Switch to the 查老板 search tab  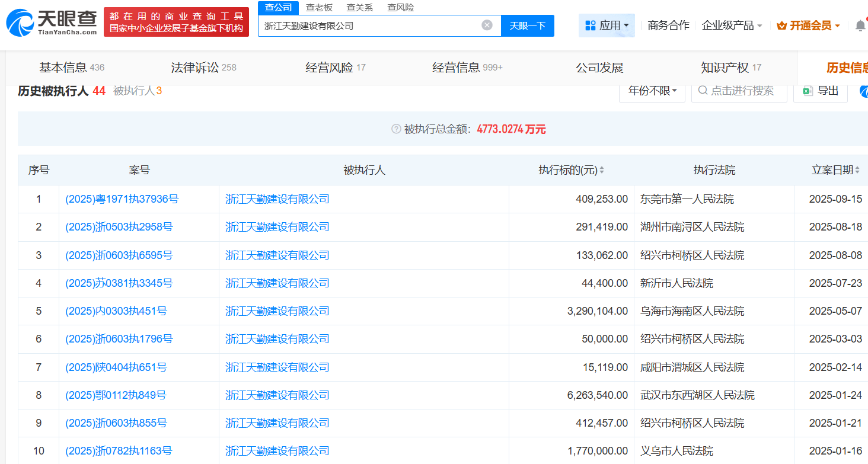click(319, 7)
